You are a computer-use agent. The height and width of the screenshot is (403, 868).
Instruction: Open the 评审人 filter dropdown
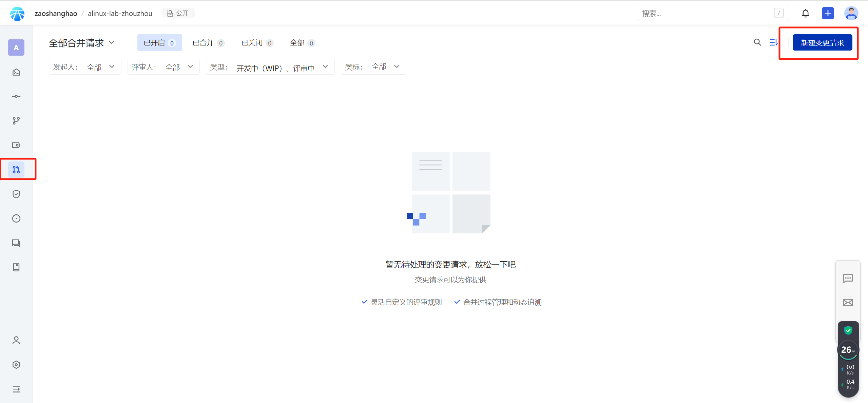(163, 67)
